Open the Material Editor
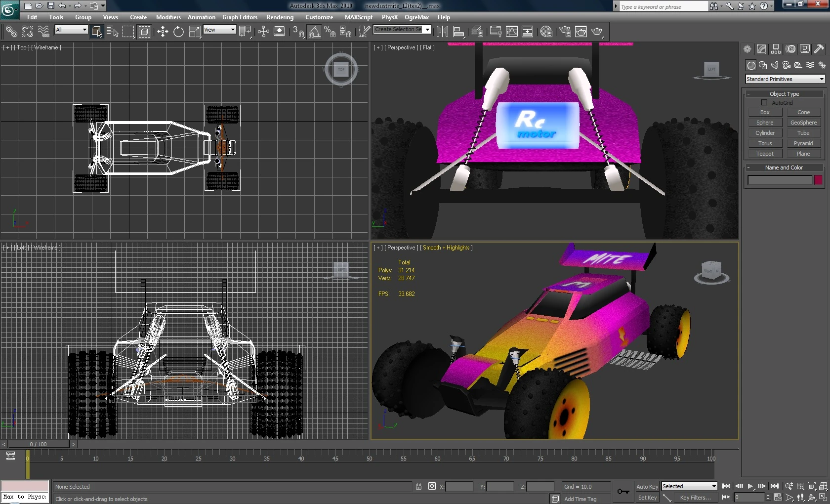This screenshot has width=830, height=504. click(546, 32)
